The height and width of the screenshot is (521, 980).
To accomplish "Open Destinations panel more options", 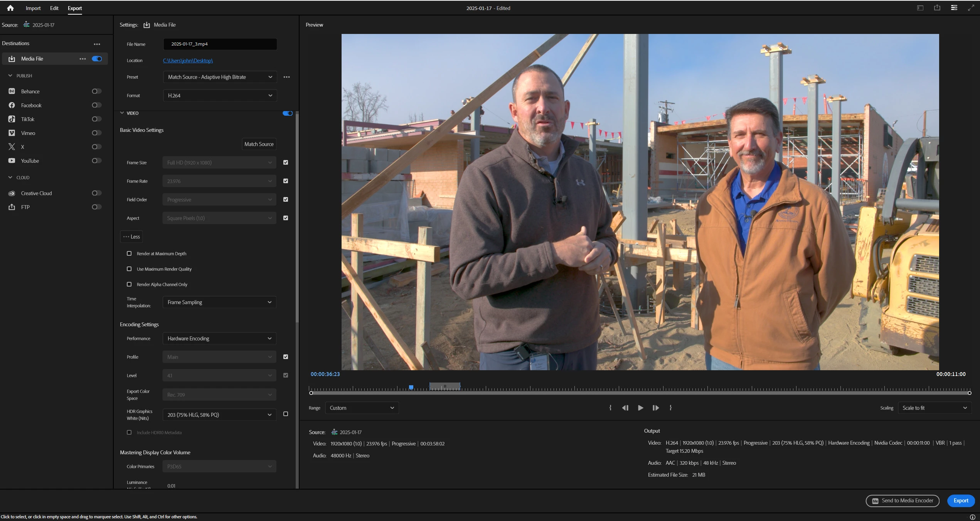I will pyautogui.click(x=97, y=44).
